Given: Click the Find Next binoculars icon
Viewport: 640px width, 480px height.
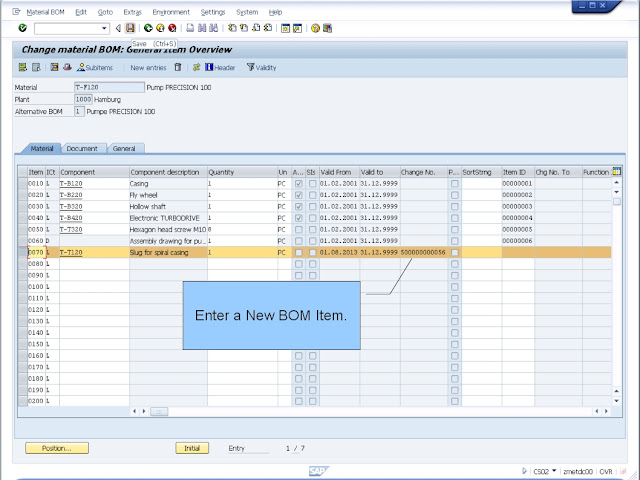Looking at the screenshot, I should (213, 28).
